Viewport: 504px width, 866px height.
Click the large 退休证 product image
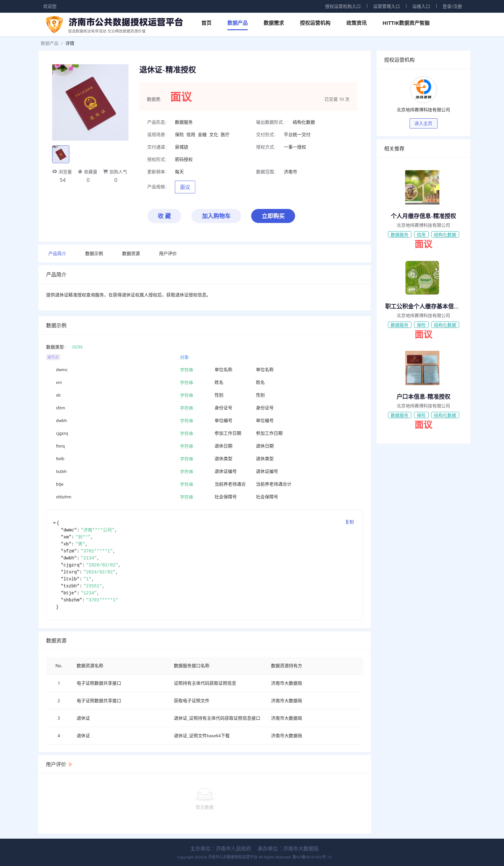click(x=90, y=102)
